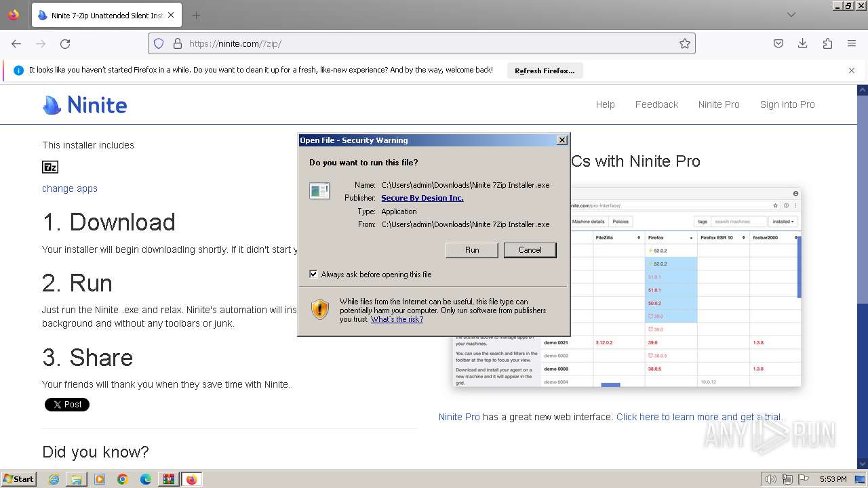Screen dimensions: 868x488
Task: Click the site padlock icon
Action: click(178, 43)
